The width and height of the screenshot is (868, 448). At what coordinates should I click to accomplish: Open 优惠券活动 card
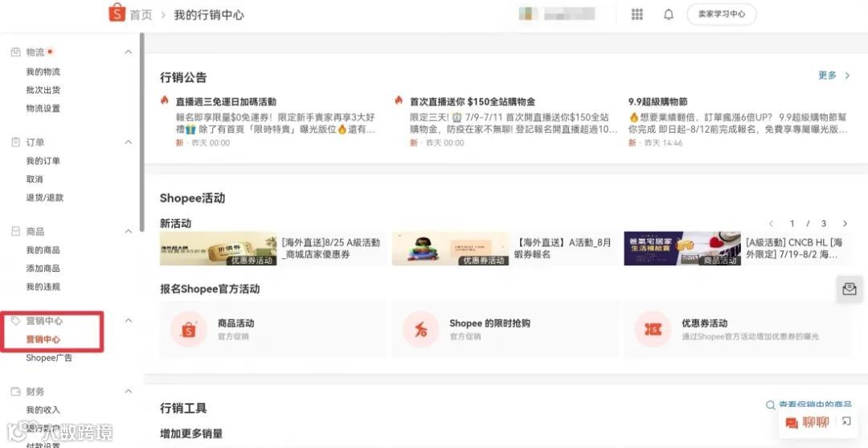pos(737,330)
